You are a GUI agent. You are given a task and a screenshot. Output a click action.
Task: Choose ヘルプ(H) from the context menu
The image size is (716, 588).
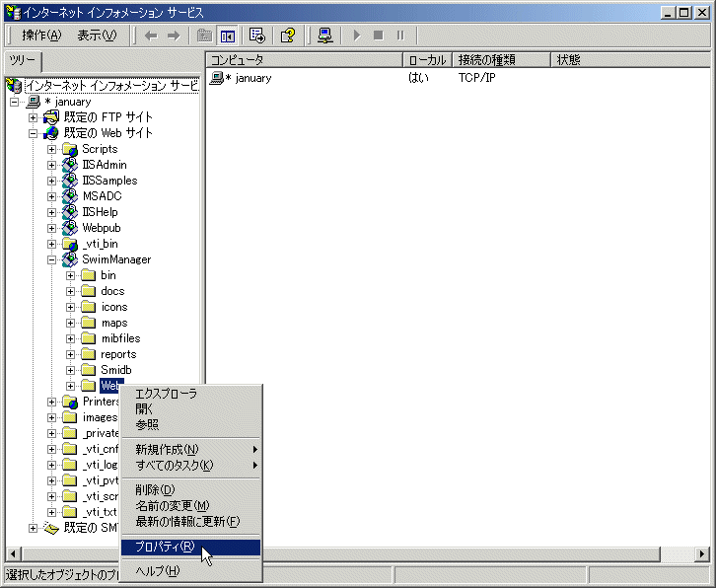coord(191,571)
